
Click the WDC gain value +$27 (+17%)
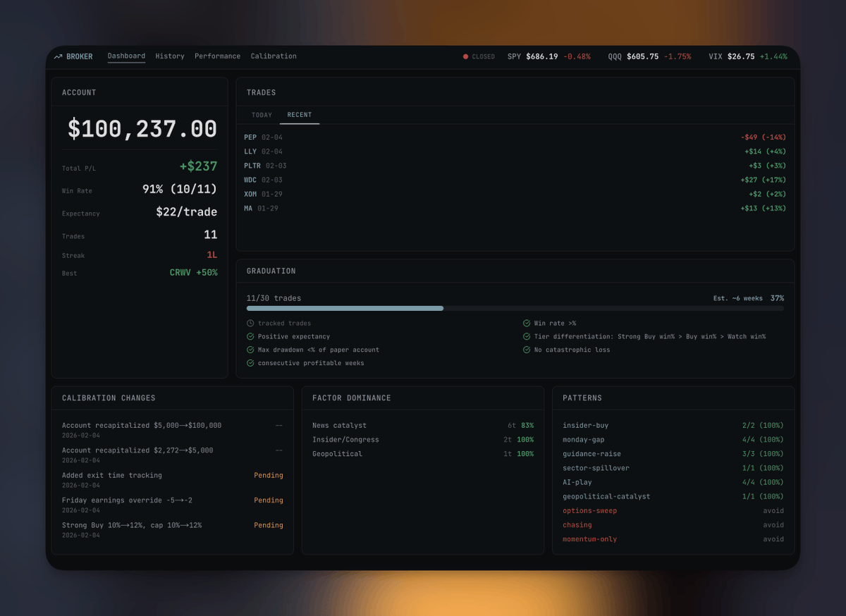click(x=765, y=180)
